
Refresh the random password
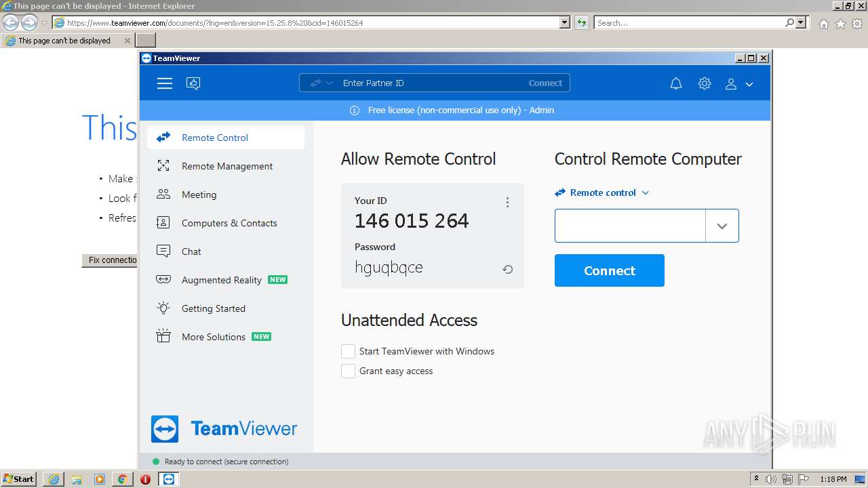[507, 269]
